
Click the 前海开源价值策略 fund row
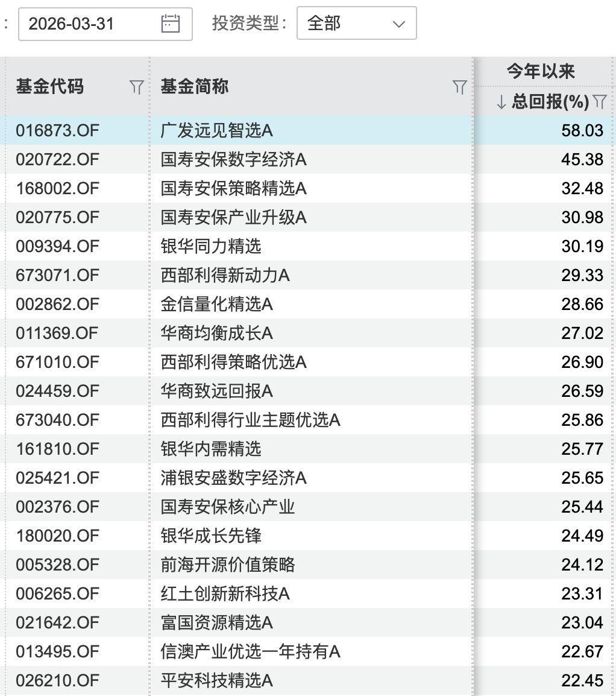click(227, 565)
